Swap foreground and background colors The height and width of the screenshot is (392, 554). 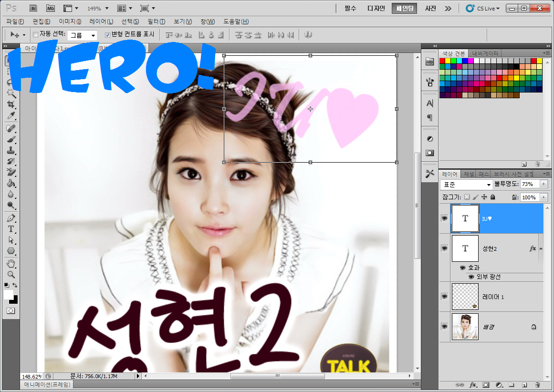tap(15, 285)
